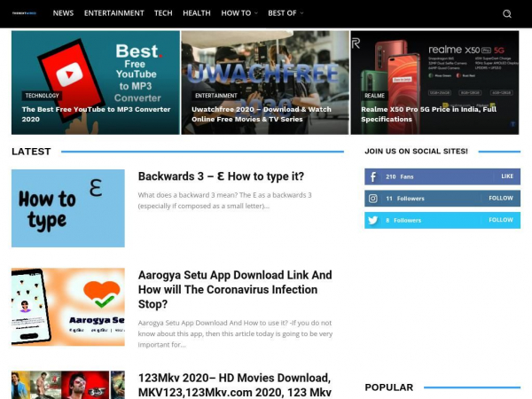Open the HOW TO menu item

point(236,13)
